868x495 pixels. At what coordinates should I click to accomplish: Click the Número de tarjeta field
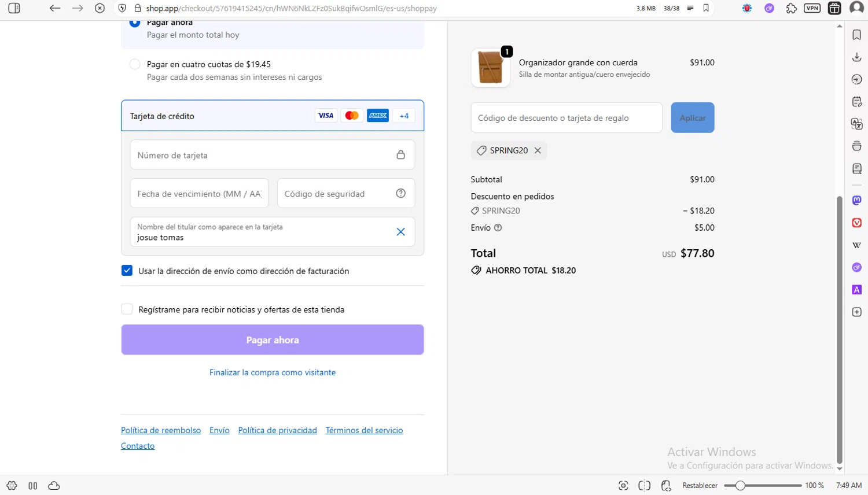[x=272, y=154]
